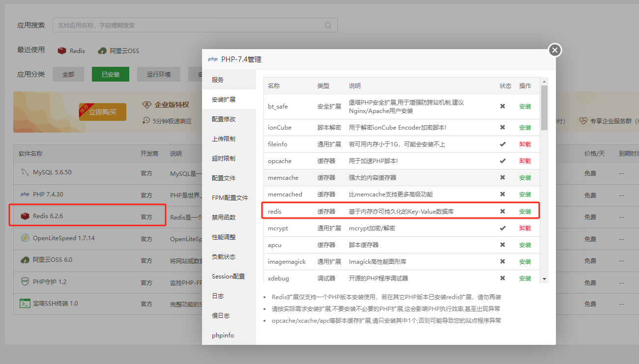This screenshot has height=364, width=639.
Task: Click the PHP logo in dialog title
Action: [x=213, y=59]
